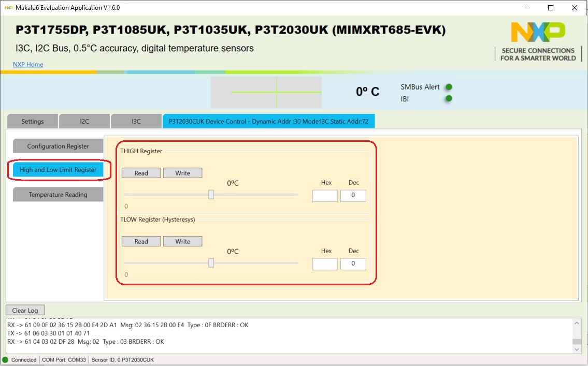Click the NXP logo in header
588x366 pixels.
pos(538,33)
